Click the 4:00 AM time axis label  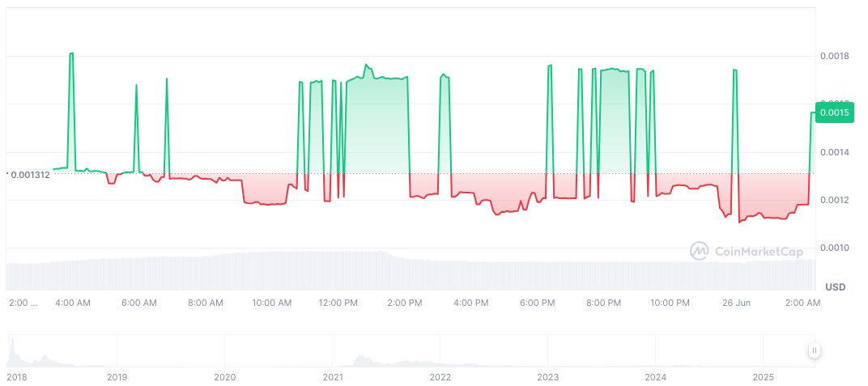72,303
